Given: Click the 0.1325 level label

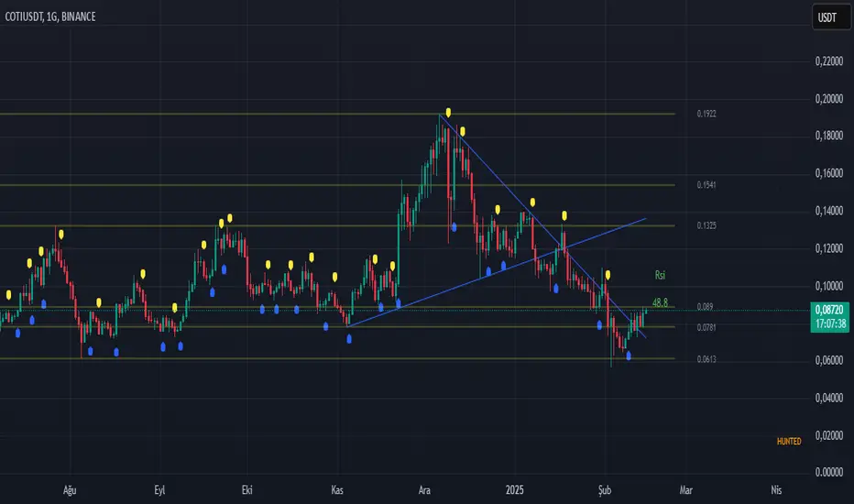Looking at the screenshot, I should pyautogui.click(x=706, y=225).
